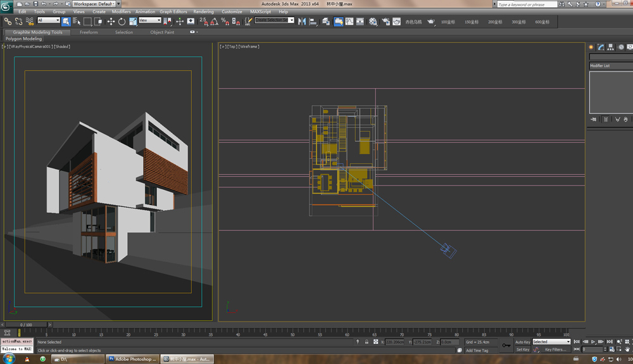Open the Mirror tool in toolbar
The height and width of the screenshot is (364, 633).
coord(302,21)
